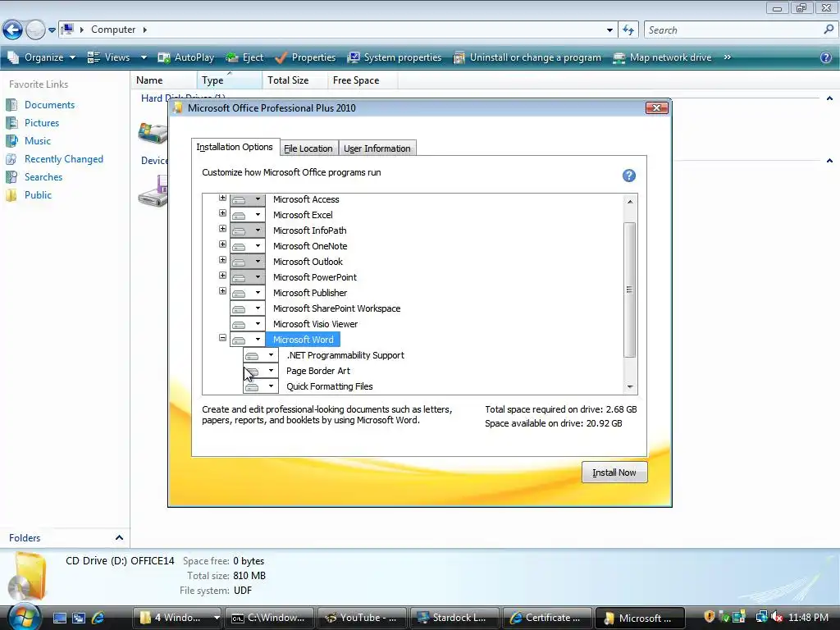Click the feature list scrollbar thumb
This screenshot has width=840, height=630.
(630, 290)
